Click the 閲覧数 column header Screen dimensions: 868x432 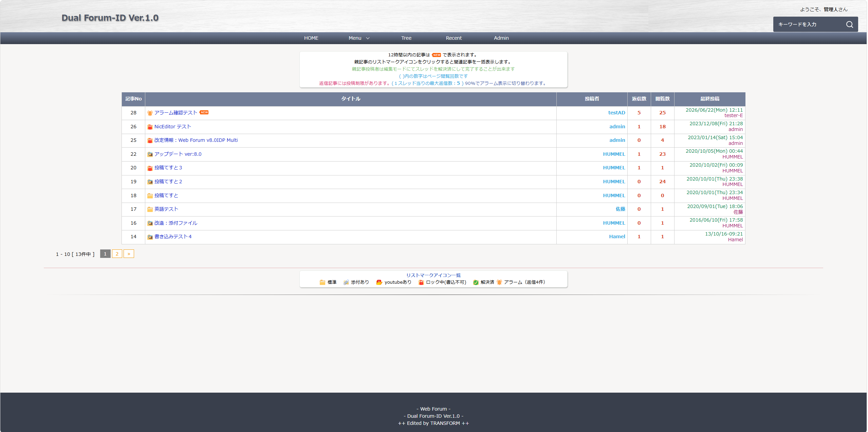pos(662,99)
